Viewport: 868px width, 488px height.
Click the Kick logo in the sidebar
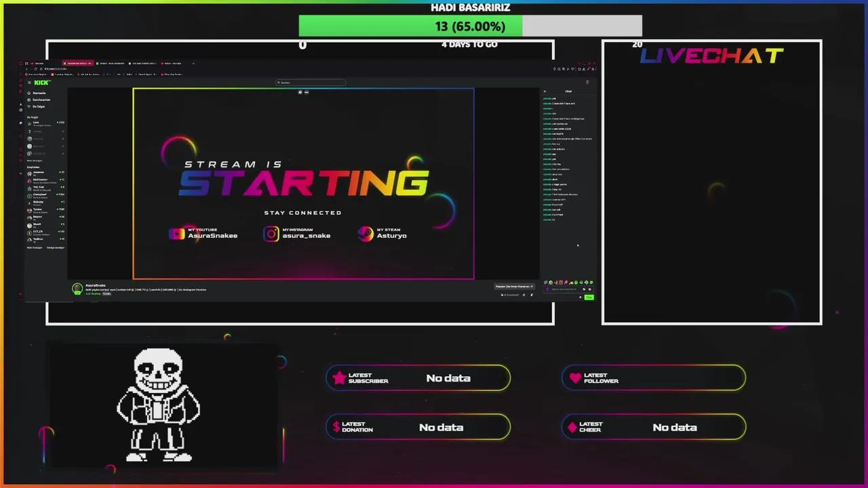[x=41, y=83]
